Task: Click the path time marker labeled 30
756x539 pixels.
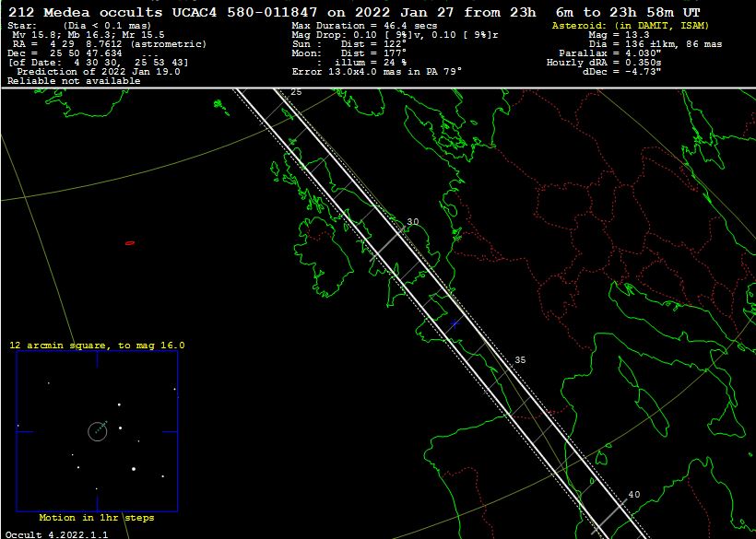Action: point(412,222)
